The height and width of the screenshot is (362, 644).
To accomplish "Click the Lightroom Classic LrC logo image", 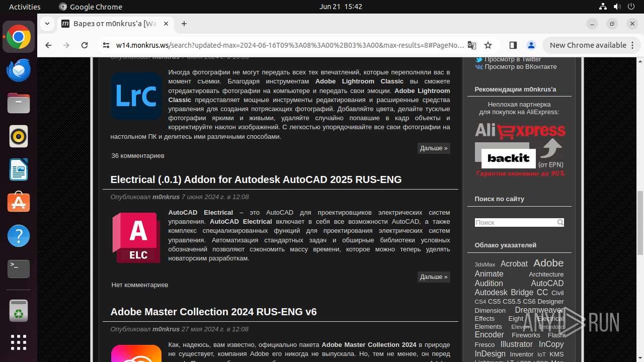I will point(136,96).
